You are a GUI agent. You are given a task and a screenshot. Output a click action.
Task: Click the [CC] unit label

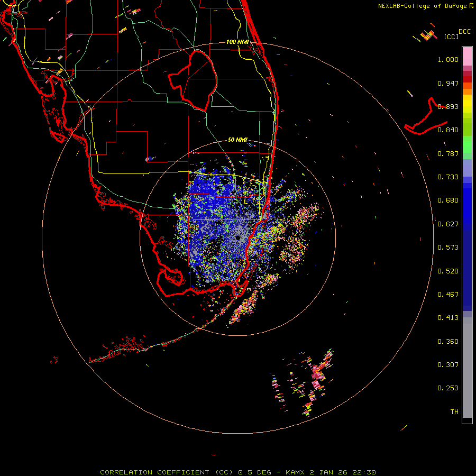tap(452, 36)
